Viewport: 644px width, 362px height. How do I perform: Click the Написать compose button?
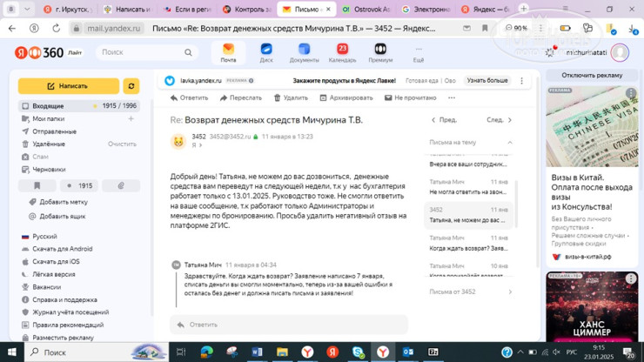[x=68, y=86]
